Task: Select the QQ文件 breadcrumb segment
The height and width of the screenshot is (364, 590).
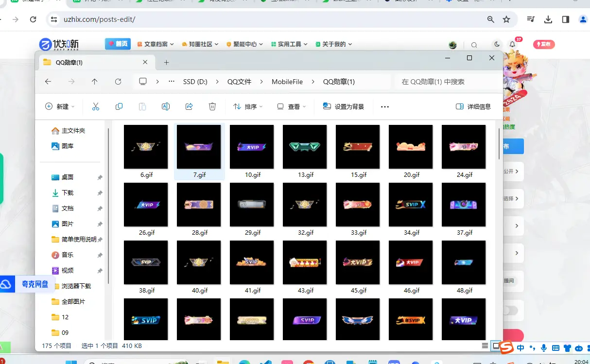Action: (x=239, y=82)
